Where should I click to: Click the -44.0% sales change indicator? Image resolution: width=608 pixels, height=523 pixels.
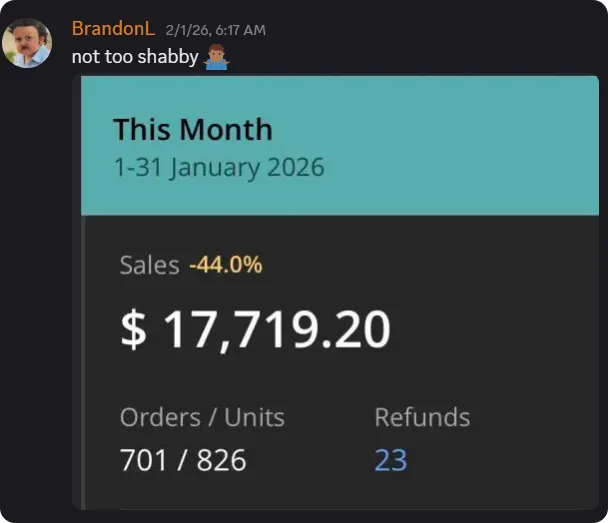tap(225, 265)
